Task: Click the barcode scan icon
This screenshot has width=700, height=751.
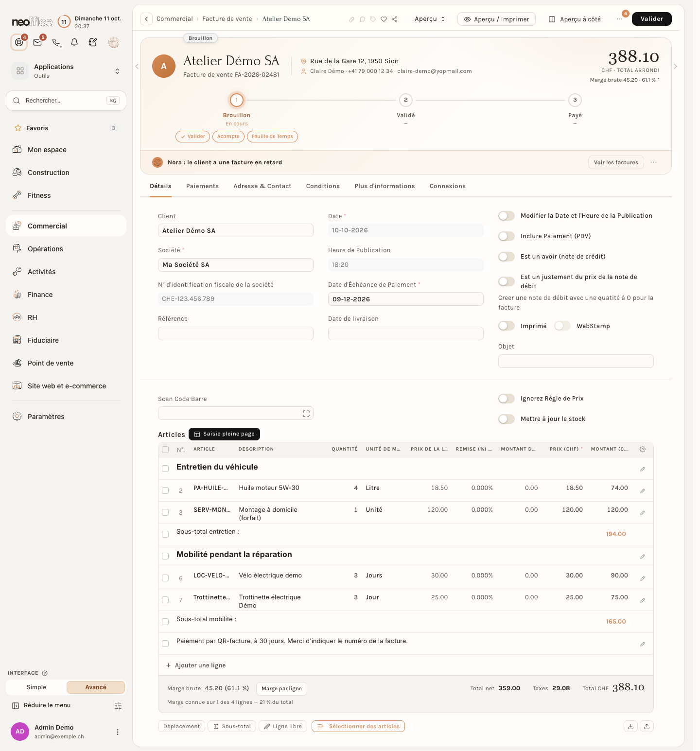Action: click(306, 414)
